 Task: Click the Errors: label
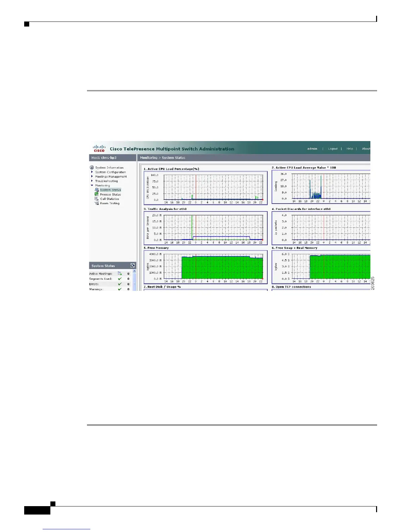pyautogui.click(x=94, y=284)
